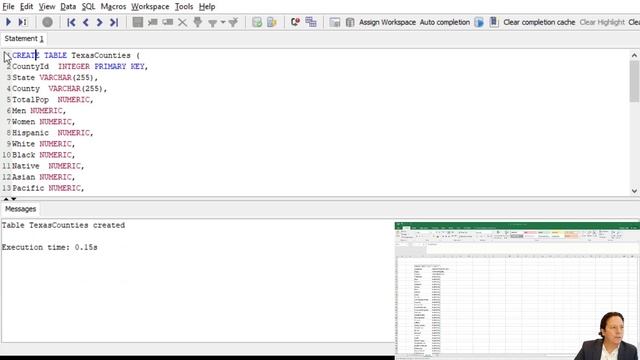
Task: Click the Commit icon
Action: (x=257, y=22)
